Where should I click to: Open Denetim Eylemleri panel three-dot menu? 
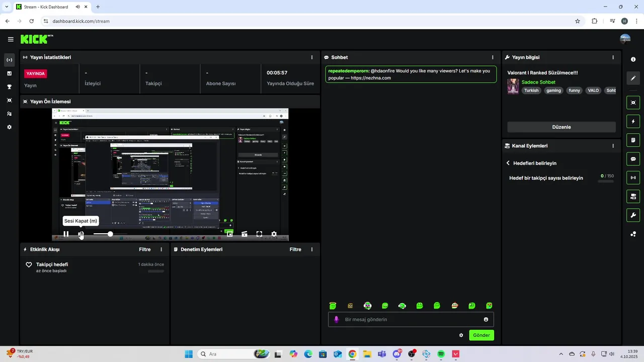point(312,249)
